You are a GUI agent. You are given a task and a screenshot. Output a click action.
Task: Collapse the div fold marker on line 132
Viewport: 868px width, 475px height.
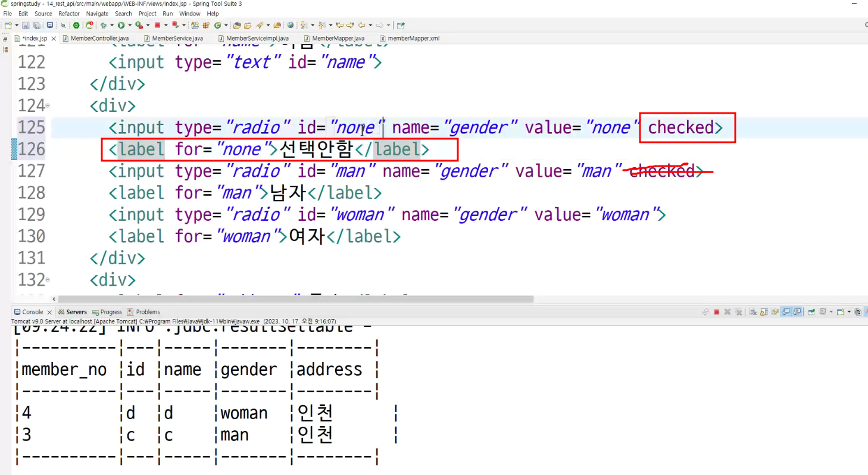48,280
